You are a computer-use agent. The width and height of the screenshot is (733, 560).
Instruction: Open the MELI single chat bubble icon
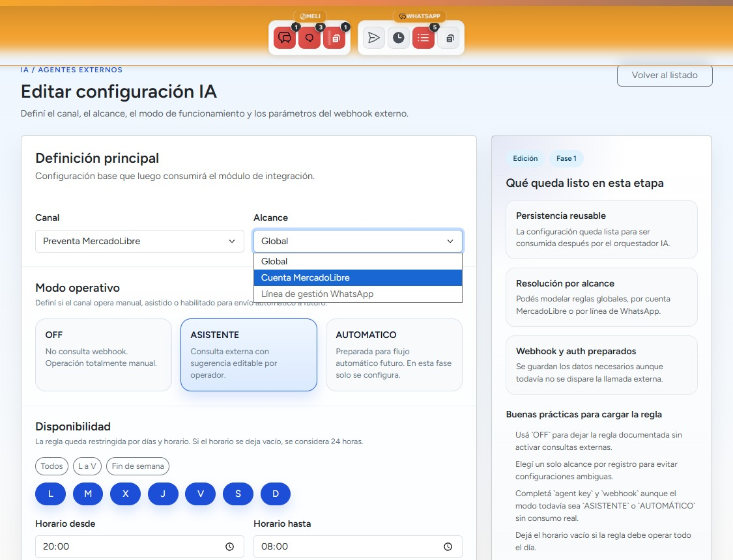(309, 38)
